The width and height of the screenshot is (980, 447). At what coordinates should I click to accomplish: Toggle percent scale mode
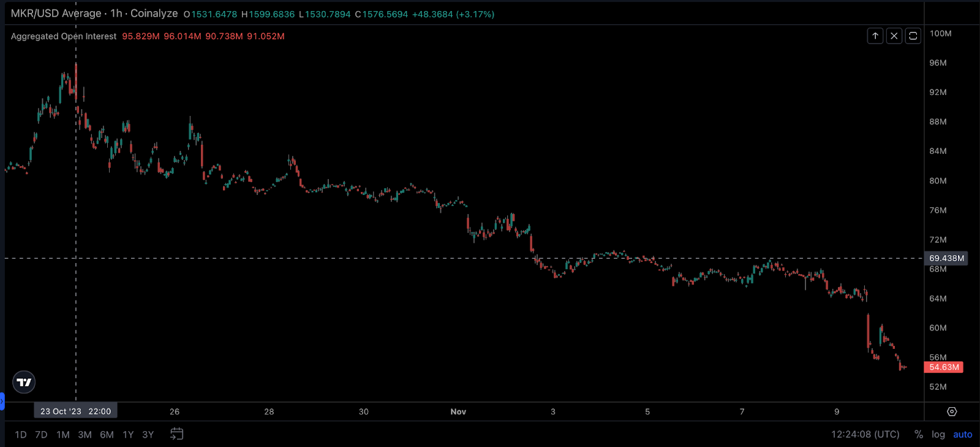tap(918, 434)
